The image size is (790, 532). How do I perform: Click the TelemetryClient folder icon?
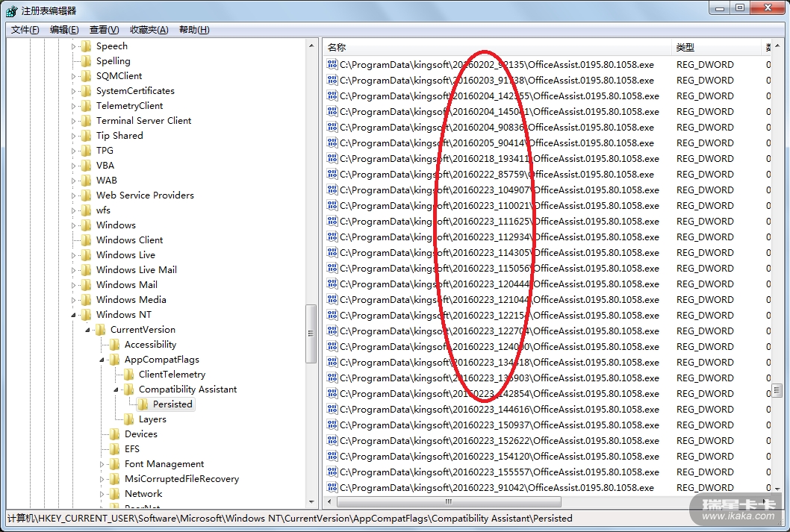click(86, 106)
